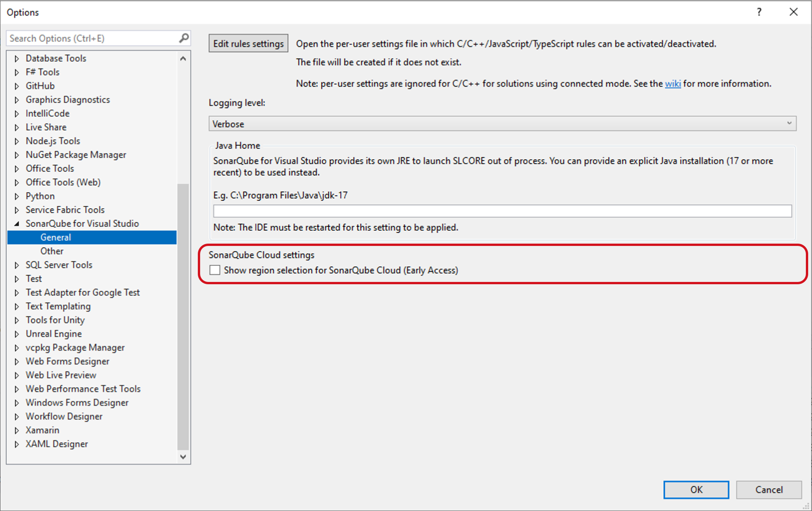Screen dimensions: 812x511
Task: Confirm with the OK button
Action: [696, 490]
